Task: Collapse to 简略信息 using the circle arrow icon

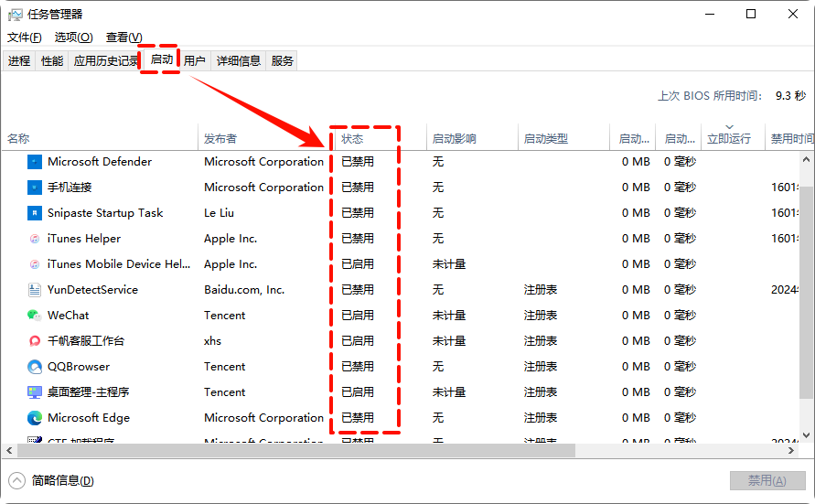Action: [x=16, y=480]
